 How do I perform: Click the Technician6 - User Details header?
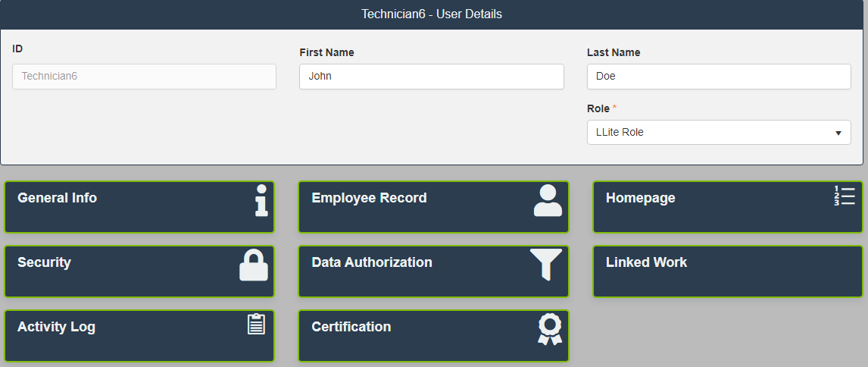[x=432, y=14]
